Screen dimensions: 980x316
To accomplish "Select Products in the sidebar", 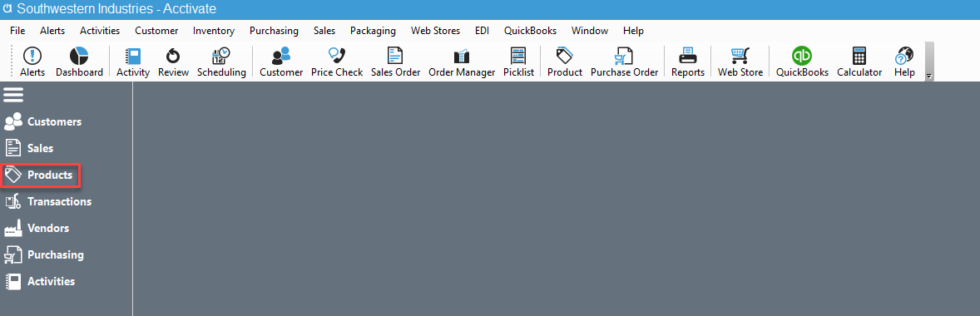I will (39, 175).
